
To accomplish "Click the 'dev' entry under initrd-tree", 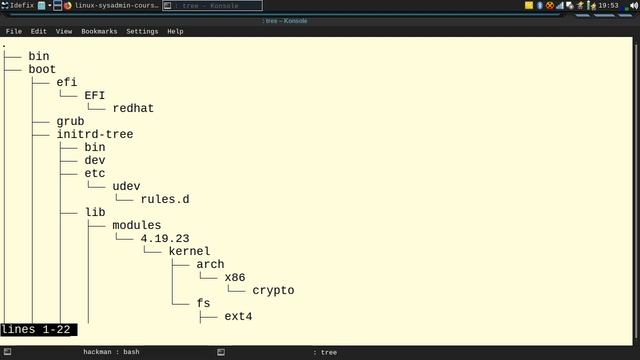I will [x=95, y=160].
